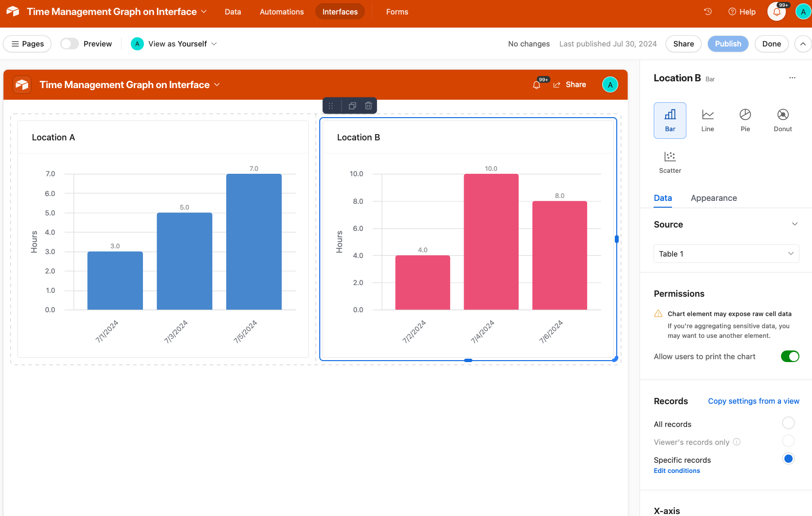Click the Share button in editor toolbar
812x516 pixels.
tap(683, 44)
